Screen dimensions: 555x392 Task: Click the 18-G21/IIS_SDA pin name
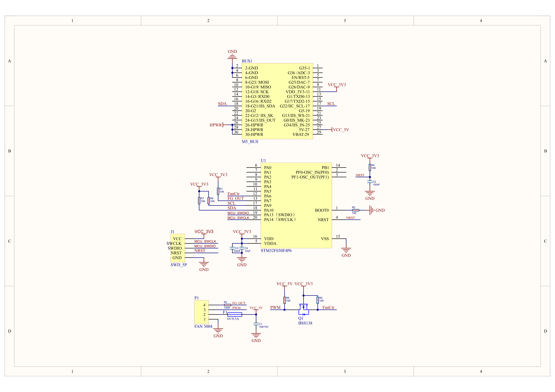pos(260,106)
